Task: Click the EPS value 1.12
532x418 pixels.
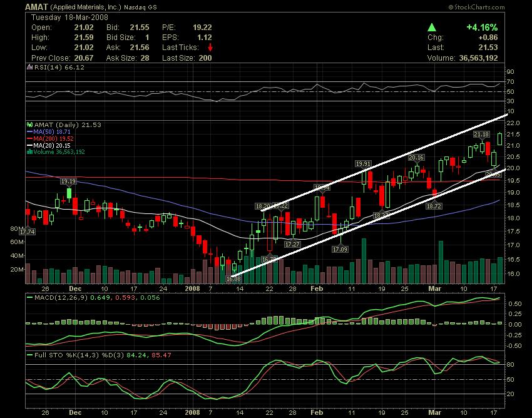Action: 205,38
